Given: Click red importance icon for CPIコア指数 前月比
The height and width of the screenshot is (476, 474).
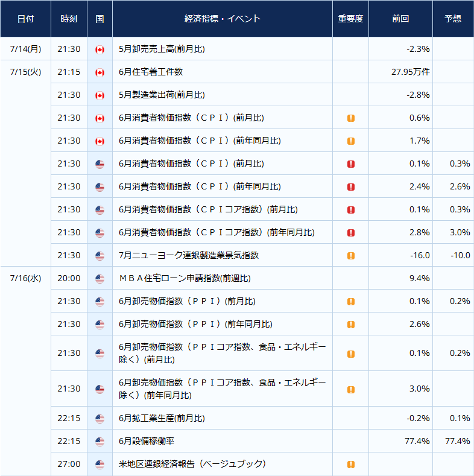Looking at the screenshot, I should (351, 210).
